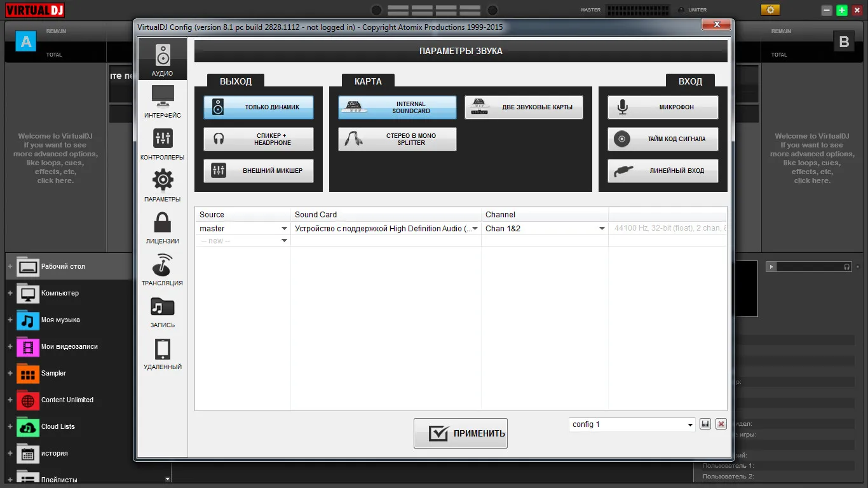
Task: Select Спикер + Headphone output option
Action: click(x=259, y=139)
